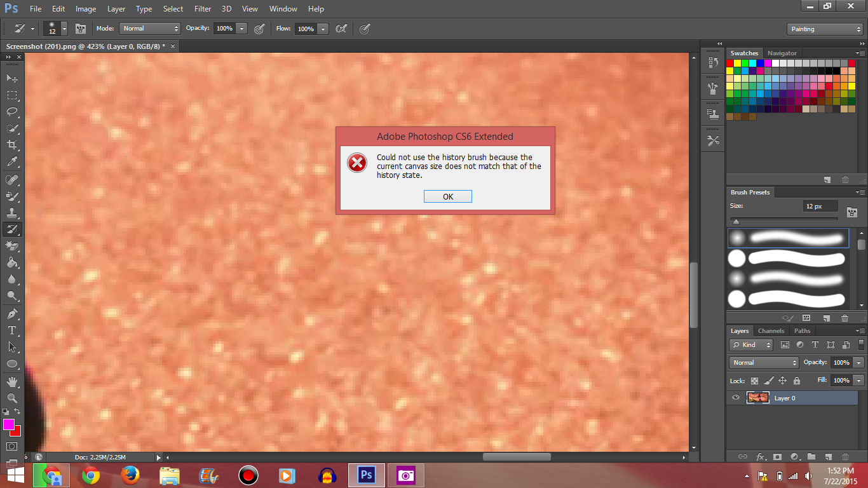Image resolution: width=868 pixels, height=488 pixels.
Task: Create a new group in Layers panel
Action: 811,457
